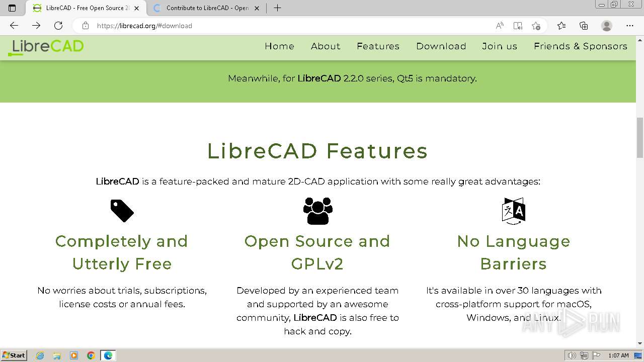Open Internet Explorer from taskbar
The width and height of the screenshot is (644, 362).
point(40,355)
